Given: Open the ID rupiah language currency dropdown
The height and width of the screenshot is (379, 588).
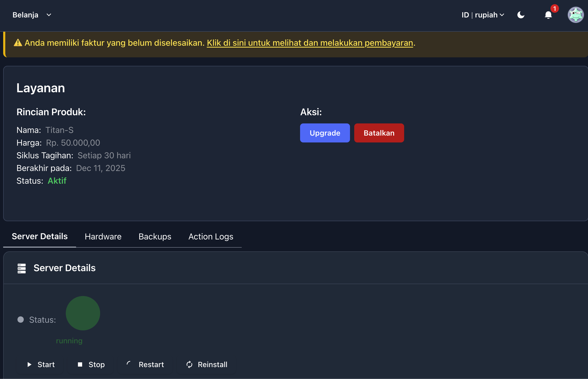Looking at the screenshot, I should (483, 15).
